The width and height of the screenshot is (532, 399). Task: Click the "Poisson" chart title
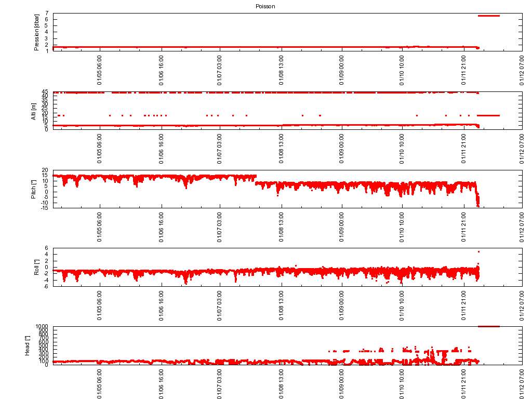click(x=265, y=6)
